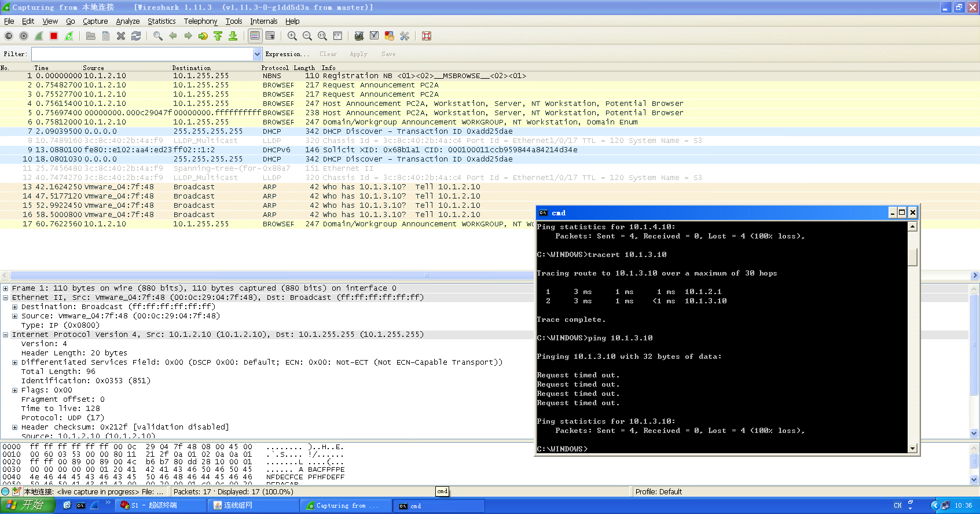This screenshot has height=514, width=980.
Task: Open capture options icon in toolbar
Action: coord(24,36)
